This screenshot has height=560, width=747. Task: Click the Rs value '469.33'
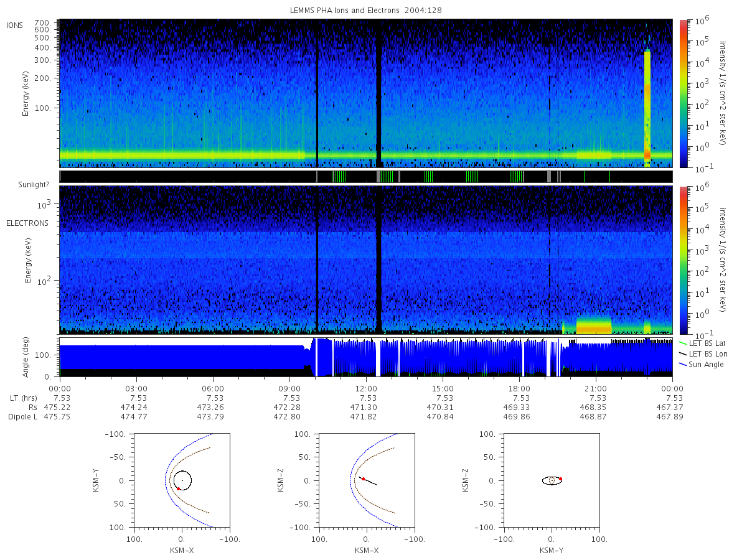[x=515, y=408]
